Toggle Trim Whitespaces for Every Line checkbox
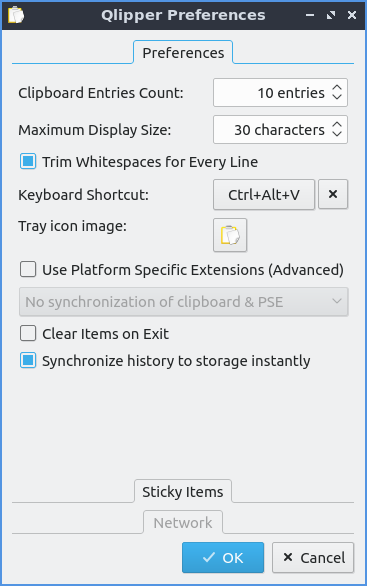 coord(28,162)
